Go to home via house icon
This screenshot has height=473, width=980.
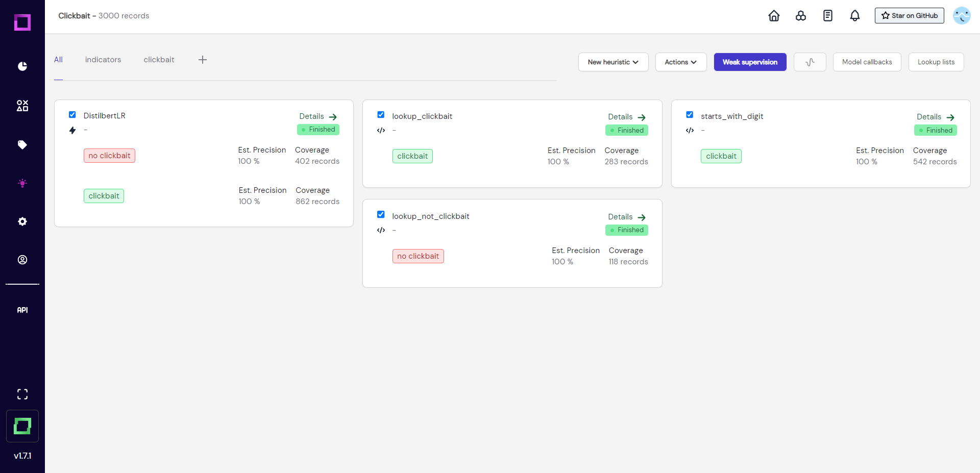click(x=774, y=16)
